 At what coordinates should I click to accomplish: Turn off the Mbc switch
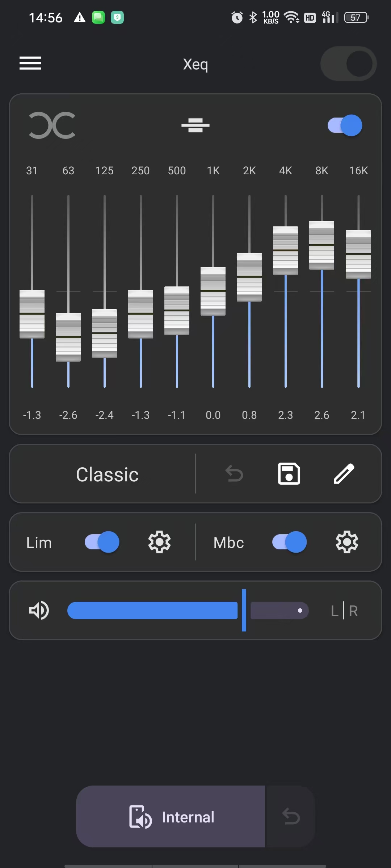289,542
